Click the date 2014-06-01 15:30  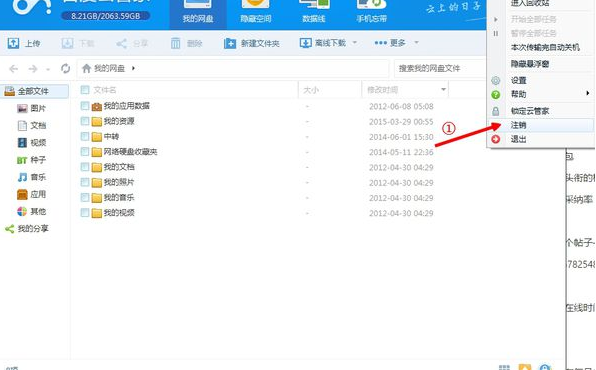pyautogui.click(x=401, y=137)
